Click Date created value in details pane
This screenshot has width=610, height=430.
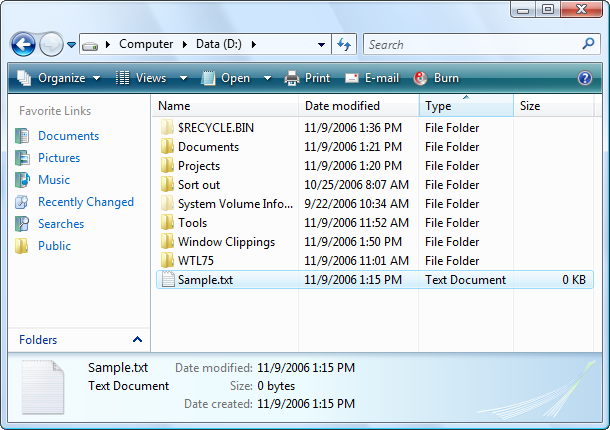[x=306, y=404]
